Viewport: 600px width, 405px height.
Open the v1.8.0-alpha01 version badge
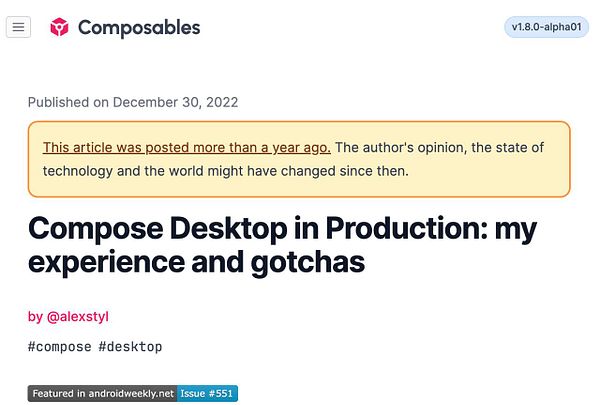(x=545, y=27)
